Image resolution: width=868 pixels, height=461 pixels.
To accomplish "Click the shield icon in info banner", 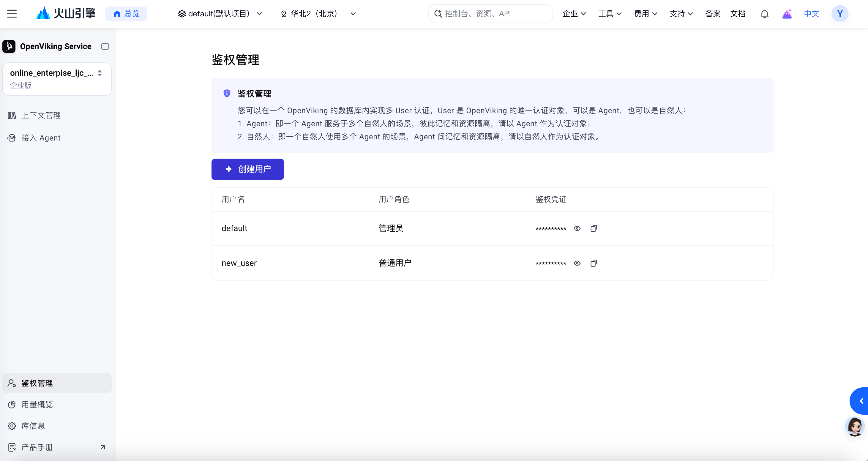I will tap(227, 93).
